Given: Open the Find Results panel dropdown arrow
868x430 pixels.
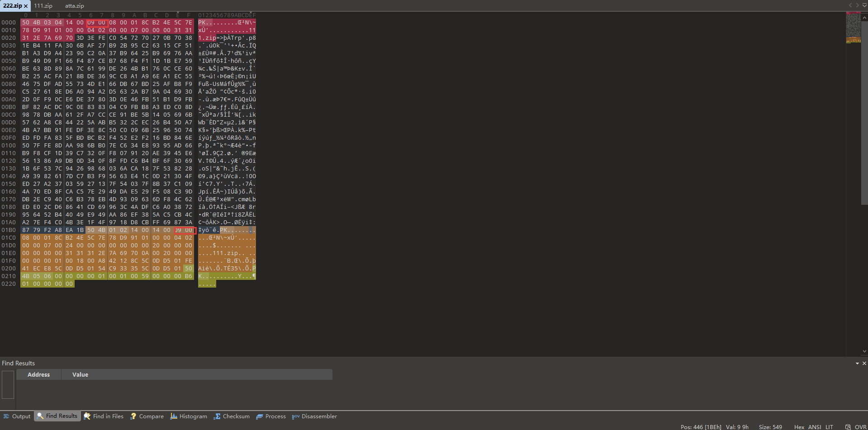Looking at the screenshot, I should 857,364.
